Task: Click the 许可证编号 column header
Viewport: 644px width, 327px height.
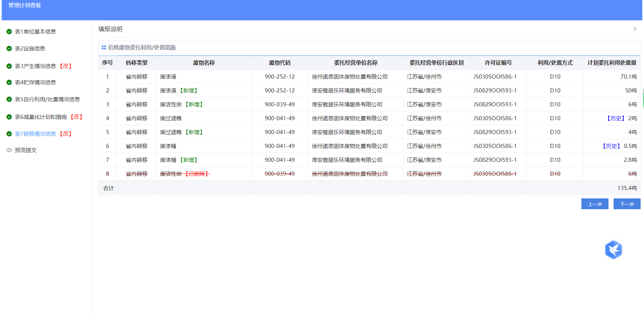Action: (x=498, y=63)
